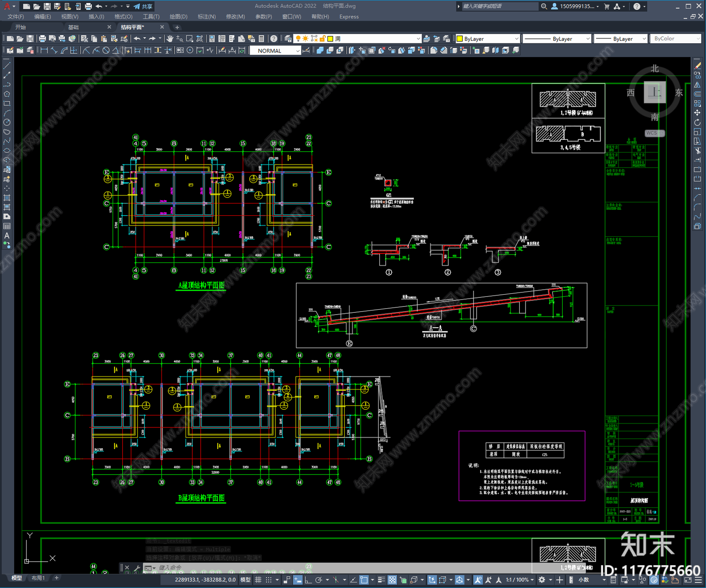Switch to the 基础 drawing tab
This screenshot has height=588, width=706.
click(x=73, y=27)
